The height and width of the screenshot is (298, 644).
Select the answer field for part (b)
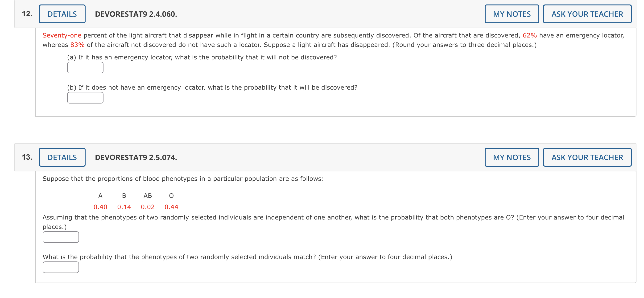pyautogui.click(x=85, y=97)
